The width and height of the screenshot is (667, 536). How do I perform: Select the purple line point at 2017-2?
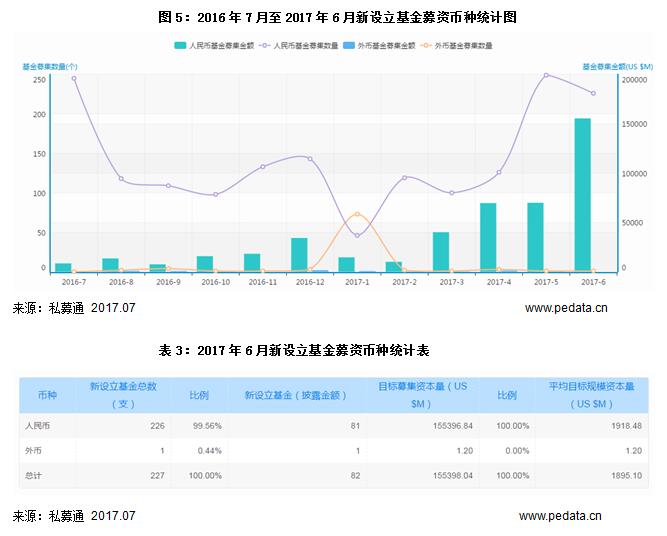[405, 177]
